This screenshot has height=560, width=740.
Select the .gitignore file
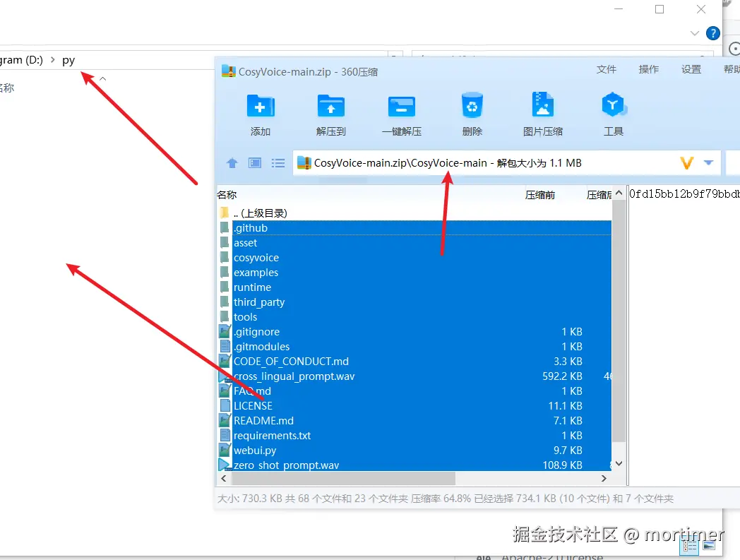pos(414,332)
